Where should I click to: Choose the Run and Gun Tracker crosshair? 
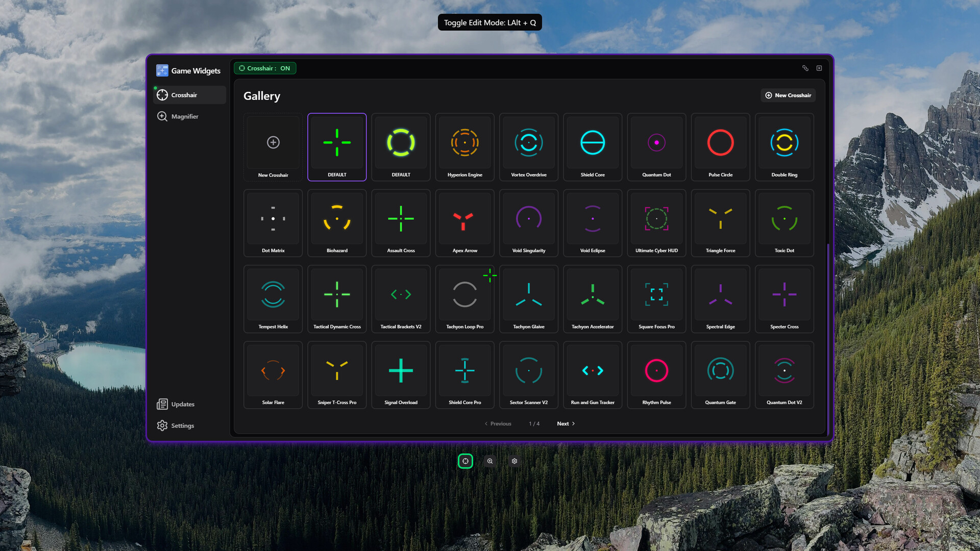[593, 375]
